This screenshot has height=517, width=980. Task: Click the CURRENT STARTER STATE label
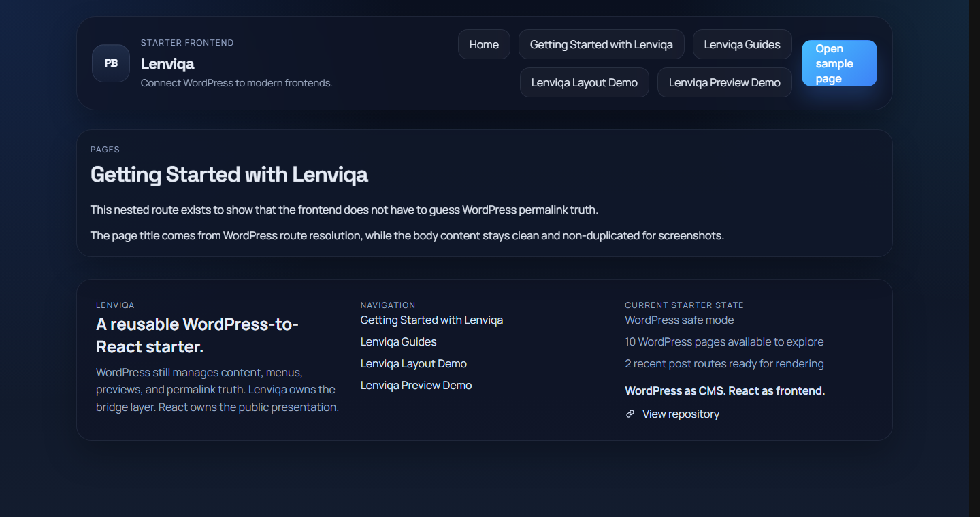[x=684, y=305]
